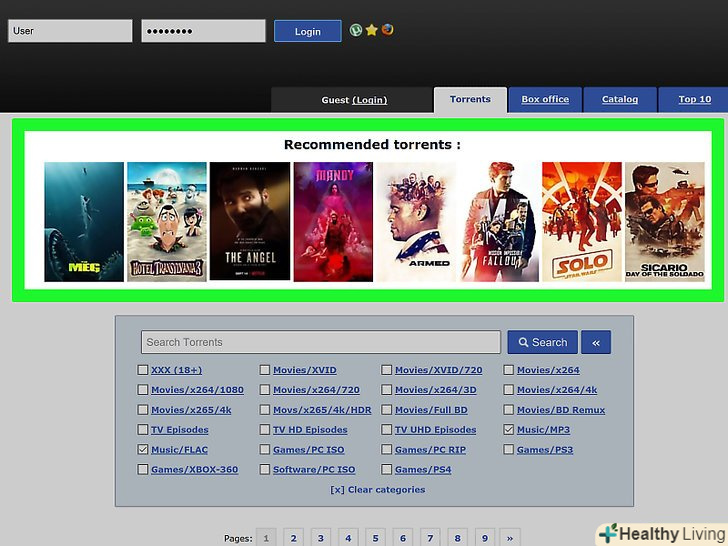Viewport: 728px width, 546px height.
Task: Select the Solo Star Wars poster
Action: coord(582,222)
